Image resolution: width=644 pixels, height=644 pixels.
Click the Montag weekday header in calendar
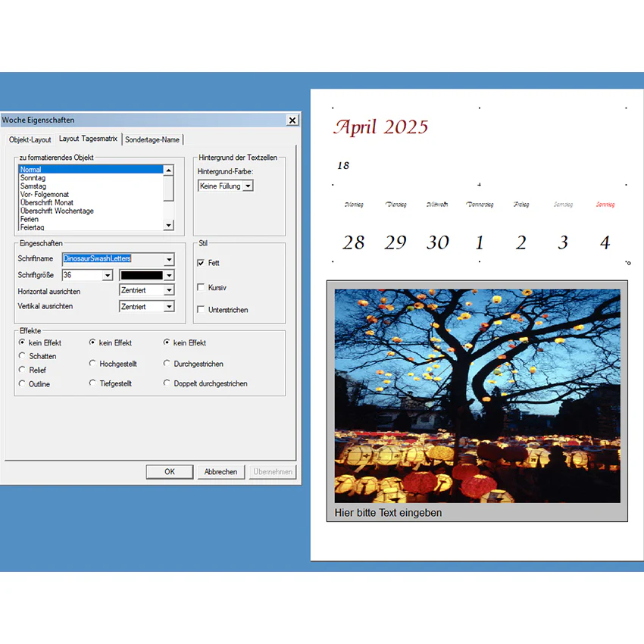354,204
